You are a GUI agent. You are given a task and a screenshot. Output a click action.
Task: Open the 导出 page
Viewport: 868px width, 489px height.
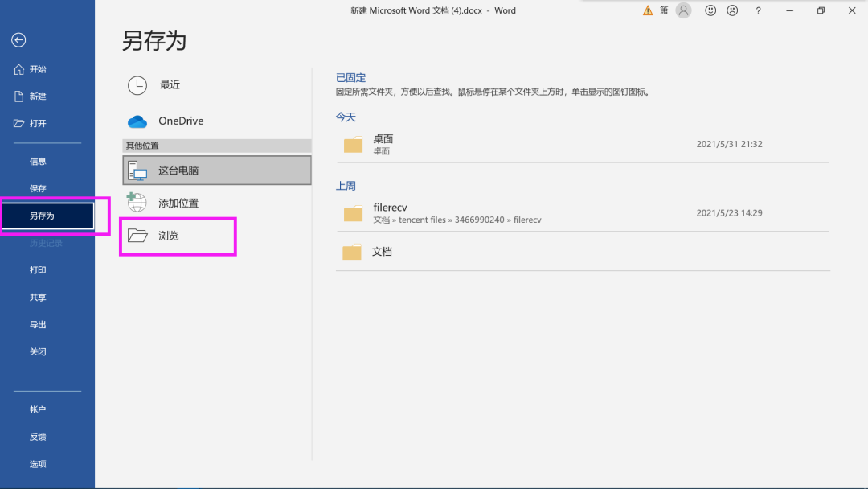(x=38, y=324)
